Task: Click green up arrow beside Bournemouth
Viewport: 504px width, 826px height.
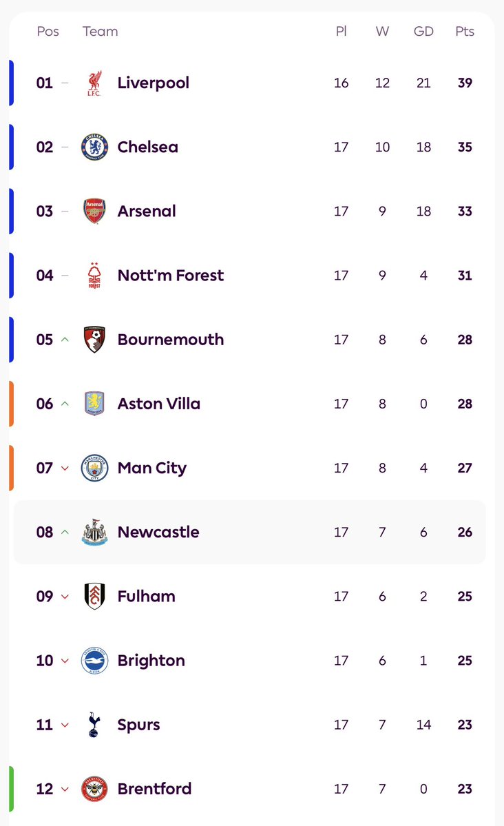Action: [65, 340]
